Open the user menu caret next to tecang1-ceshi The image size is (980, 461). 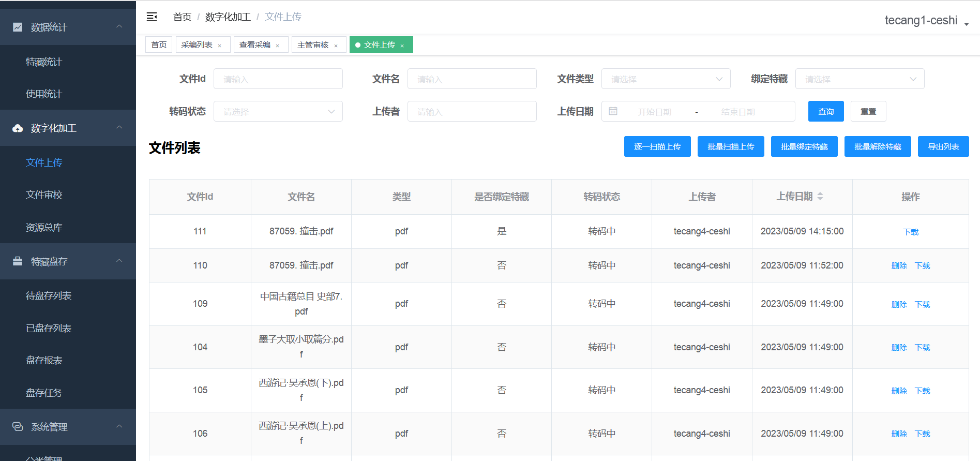[966, 24]
